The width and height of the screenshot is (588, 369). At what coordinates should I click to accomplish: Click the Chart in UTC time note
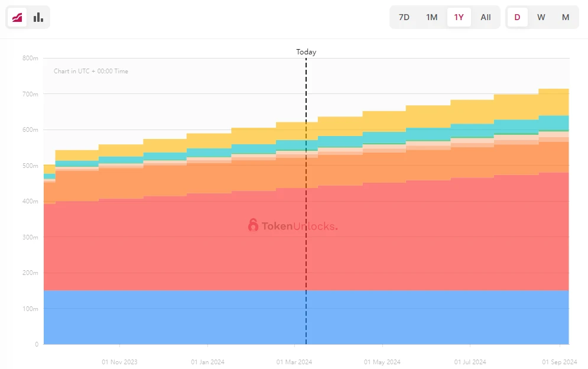91,72
